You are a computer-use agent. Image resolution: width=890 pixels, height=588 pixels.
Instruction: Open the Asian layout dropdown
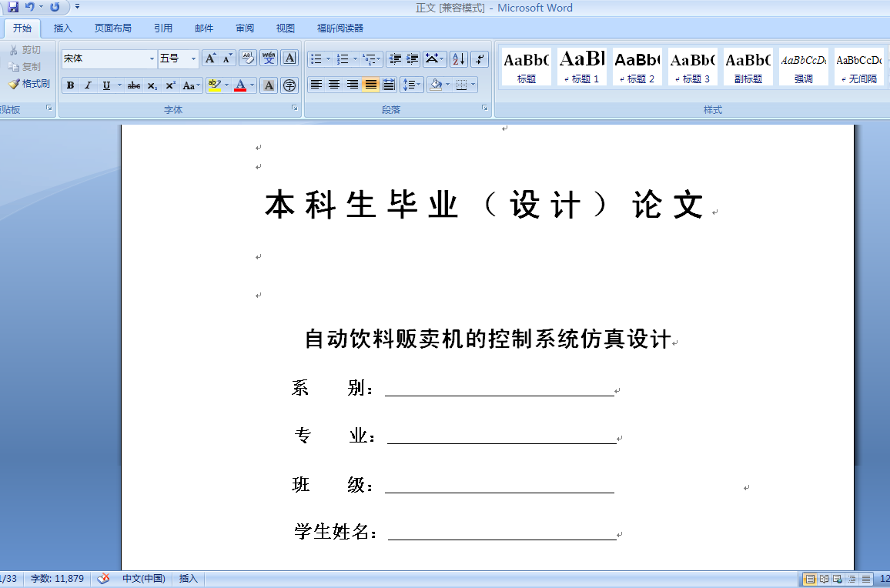pos(435,58)
